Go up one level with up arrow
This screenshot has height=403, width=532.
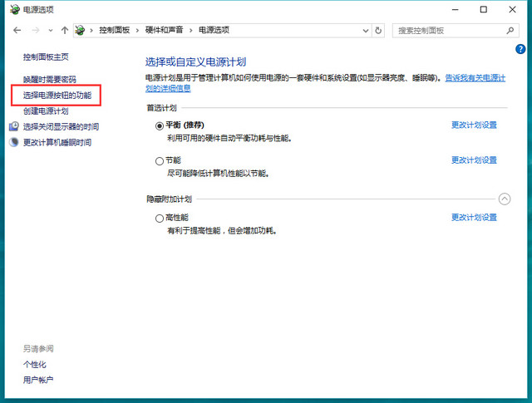(64, 30)
